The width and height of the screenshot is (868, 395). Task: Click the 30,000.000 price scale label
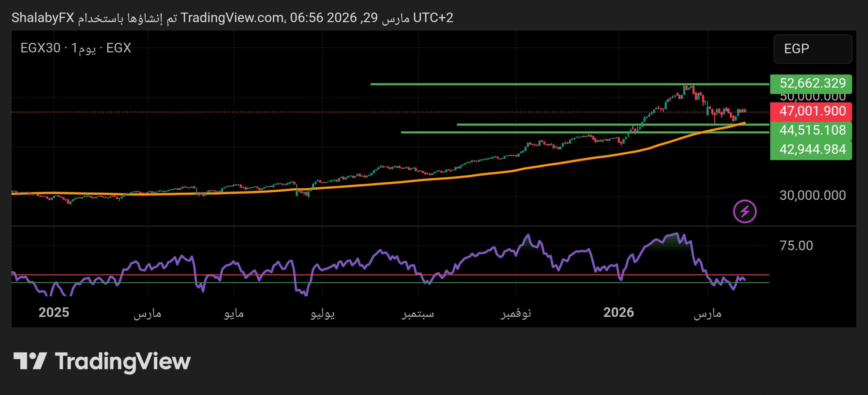[x=812, y=195]
